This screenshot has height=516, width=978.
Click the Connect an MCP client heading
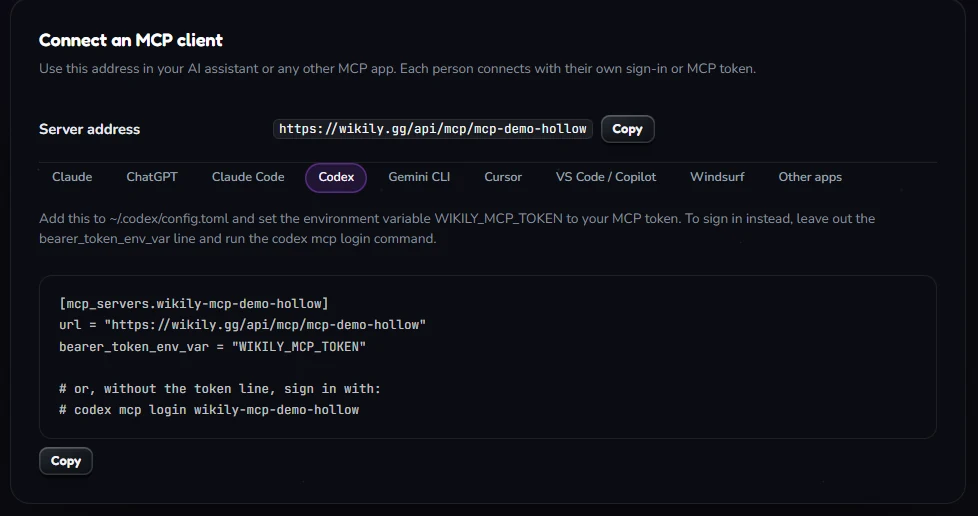[x=131, y=41]
